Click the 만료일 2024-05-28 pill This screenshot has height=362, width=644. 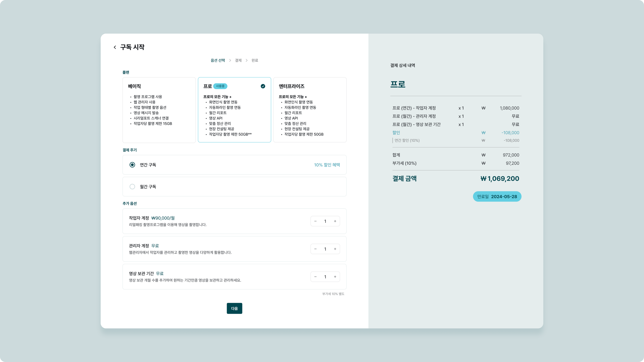pos(497,197)
